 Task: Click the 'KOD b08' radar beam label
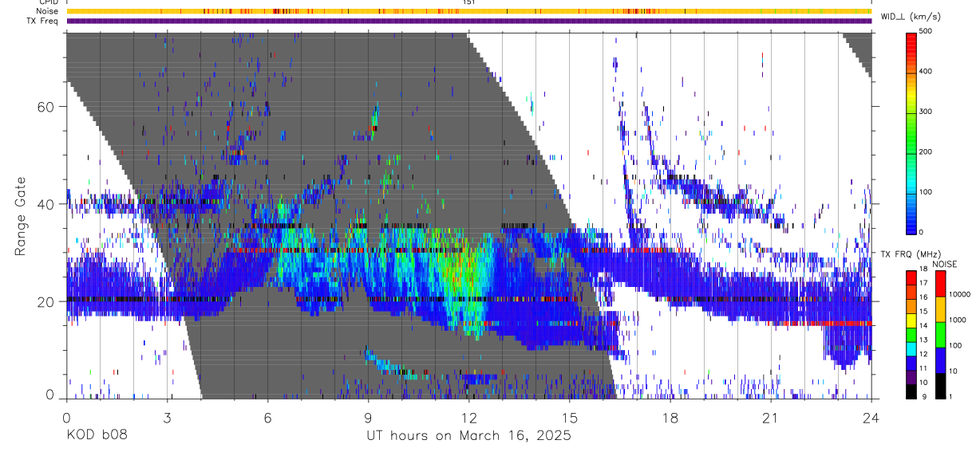pyautogui.click(x=96, y=435)
